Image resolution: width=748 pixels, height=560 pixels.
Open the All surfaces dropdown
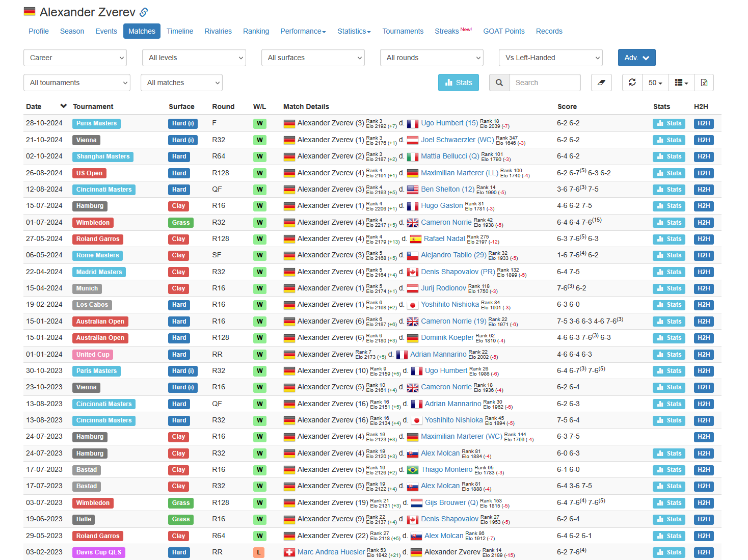(x=313, y=58)
